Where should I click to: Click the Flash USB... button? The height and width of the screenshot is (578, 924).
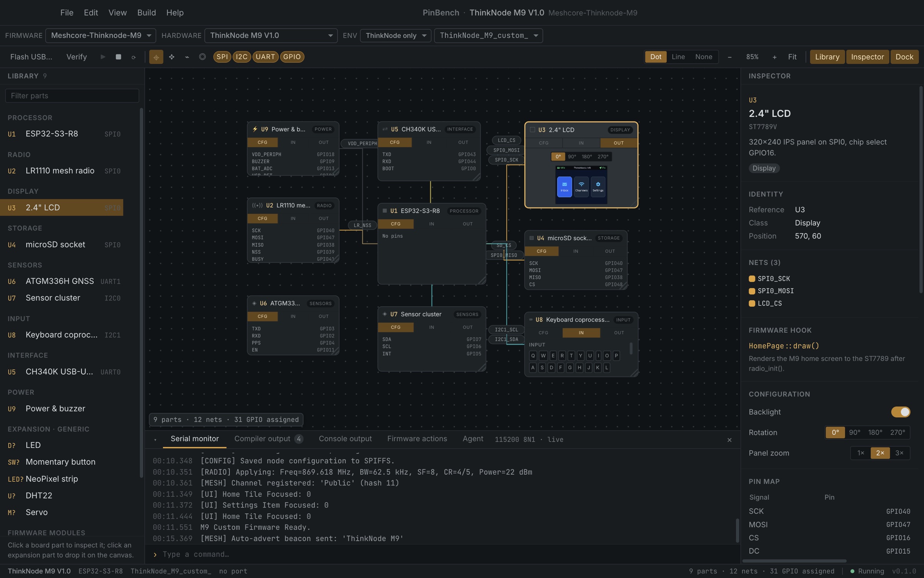point(31,57)
